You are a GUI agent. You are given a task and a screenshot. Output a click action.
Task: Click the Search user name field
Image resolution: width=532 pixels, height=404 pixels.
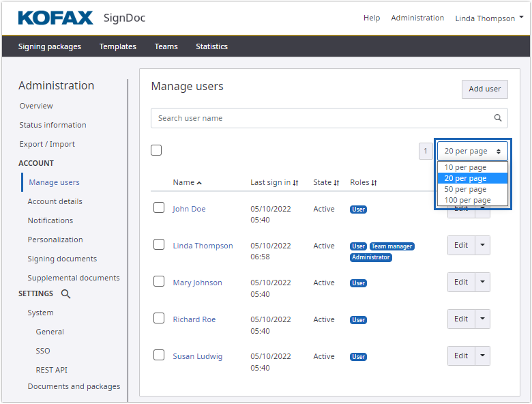click(x=321, y=118)
